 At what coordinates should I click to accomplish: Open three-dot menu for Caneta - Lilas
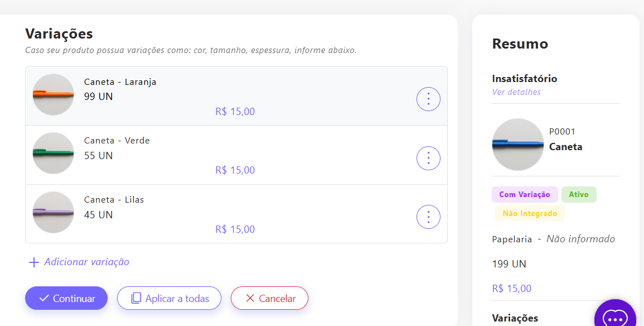pos(428,217)
